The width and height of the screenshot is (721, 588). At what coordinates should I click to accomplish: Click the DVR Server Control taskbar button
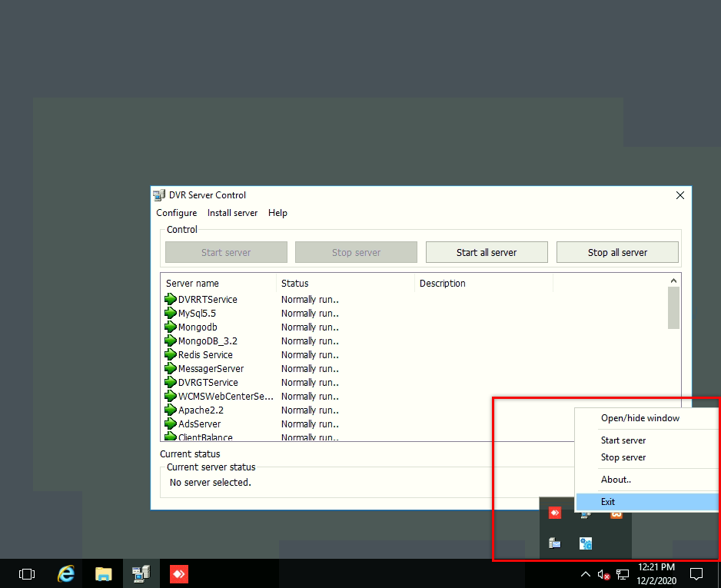tap(141, 573)
